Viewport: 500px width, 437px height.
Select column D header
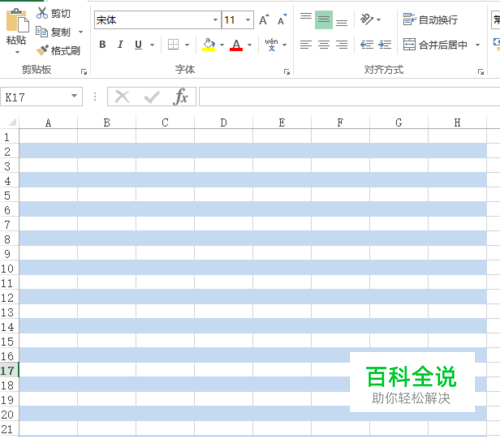click(224, 123)
